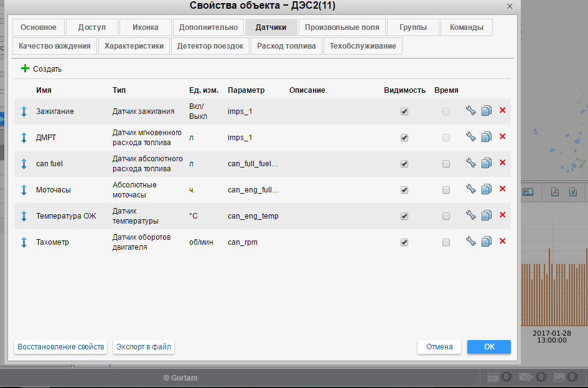Viewport: 588px width, 388px height.
Task: Click Экспорт в файл button
Action: tap(144, 347)
